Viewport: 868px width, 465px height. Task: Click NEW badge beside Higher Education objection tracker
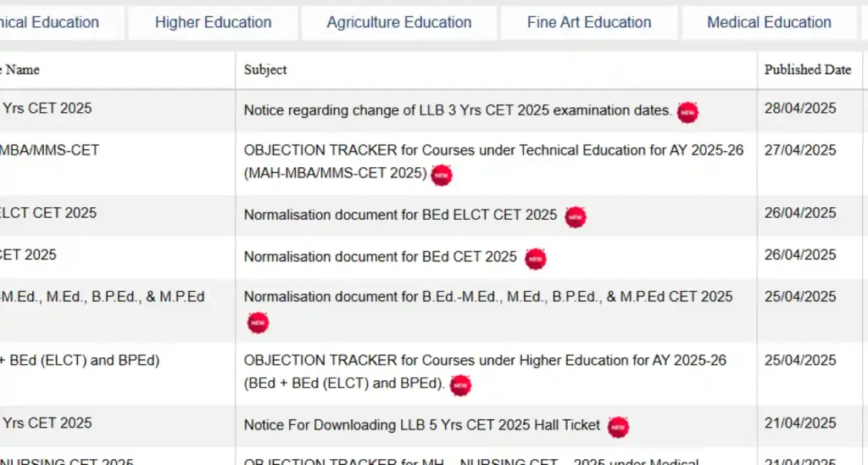click(459, 385)
